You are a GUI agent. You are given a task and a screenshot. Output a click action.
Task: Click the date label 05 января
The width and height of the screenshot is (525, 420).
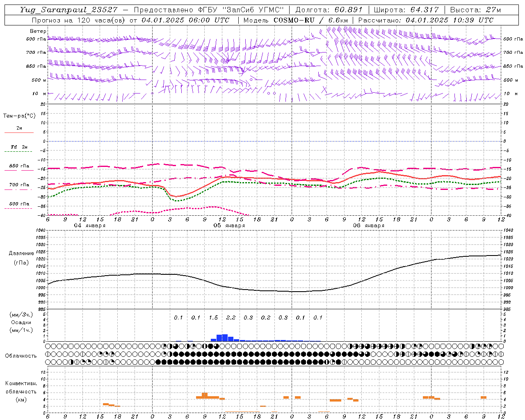[229, 226]
